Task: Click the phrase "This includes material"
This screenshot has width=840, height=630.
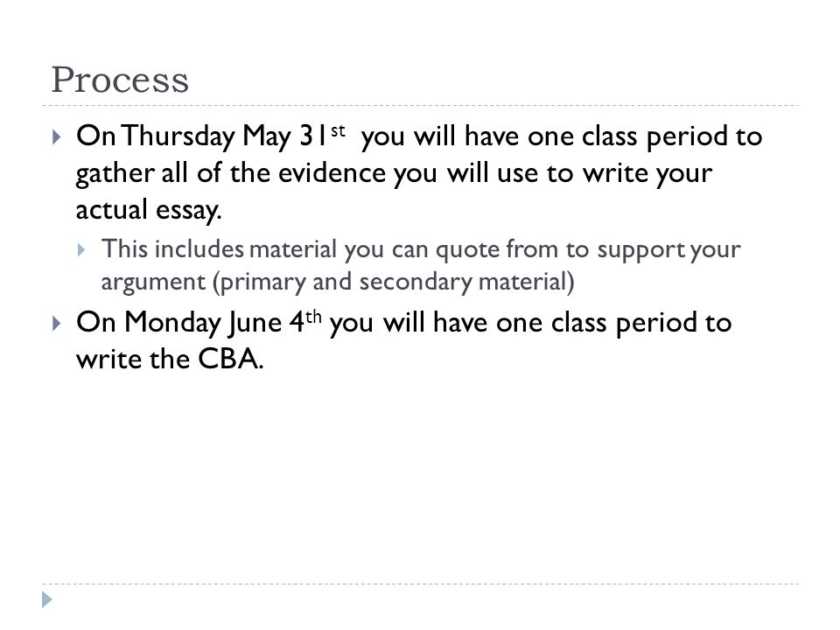Action: click(x=219, y=249)
